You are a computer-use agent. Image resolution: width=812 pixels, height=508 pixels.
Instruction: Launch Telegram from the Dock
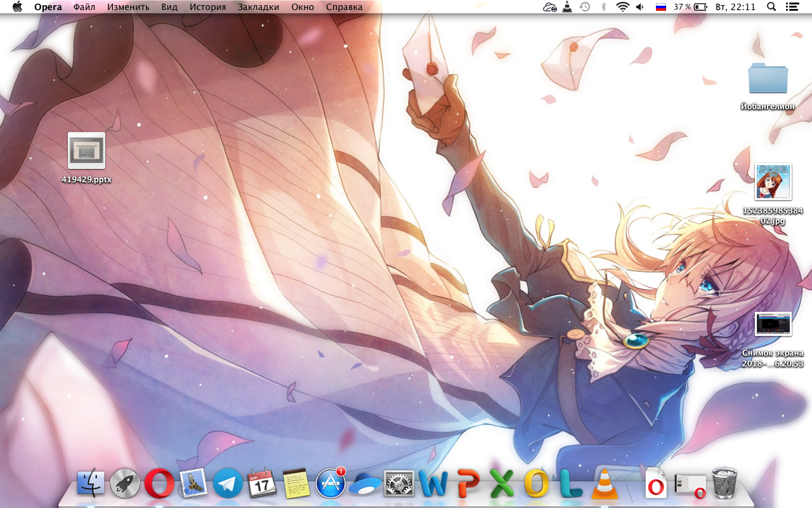tap(228, 485)
